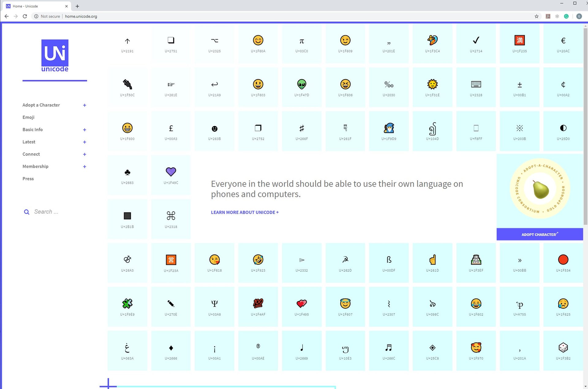Viewport: 588px width, 389px height.
Task: Select the black square U+2B1B tile
Action: pyautogui.click(x=127, y=219)
